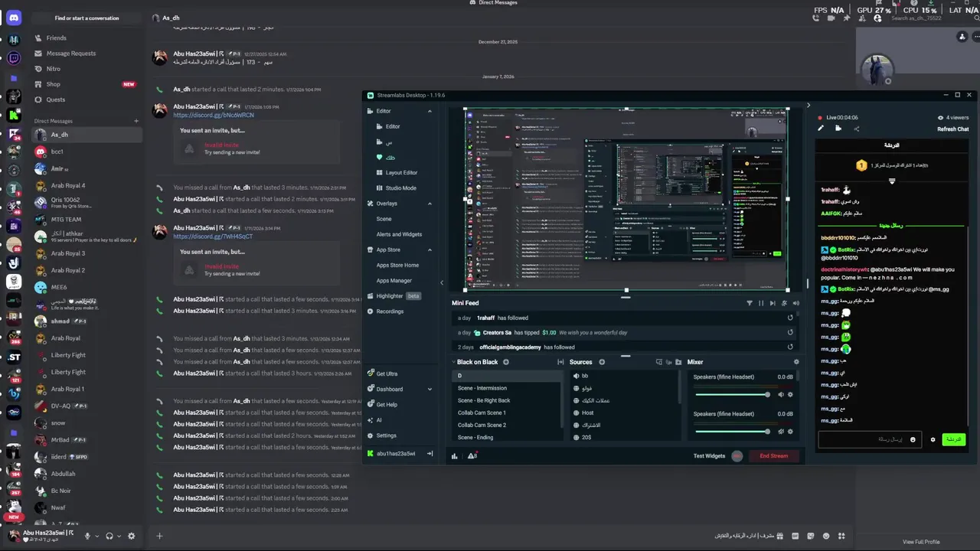Open the scene transitions icon

[x=560, y=362]
